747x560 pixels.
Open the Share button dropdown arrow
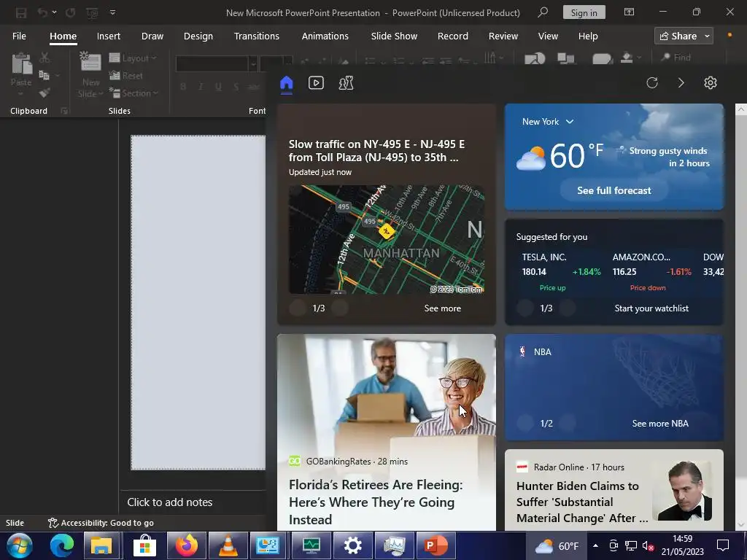(x=708, y=36)
